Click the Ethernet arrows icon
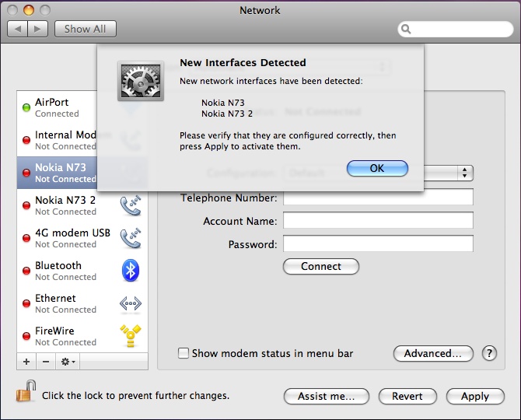This screenshot has width=521, height=420. tap(131, 303)
